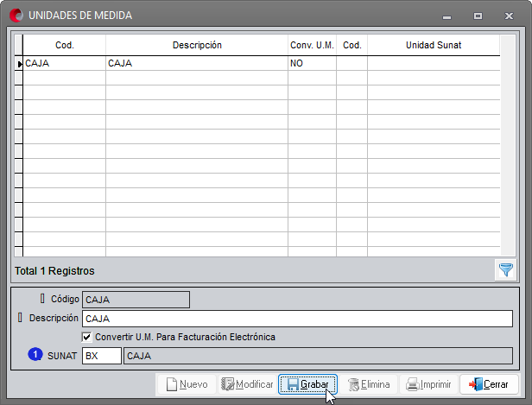Minimize the Unidades de Medida window
This screenshot has height=405, width=532.
[x=446, y=16]
